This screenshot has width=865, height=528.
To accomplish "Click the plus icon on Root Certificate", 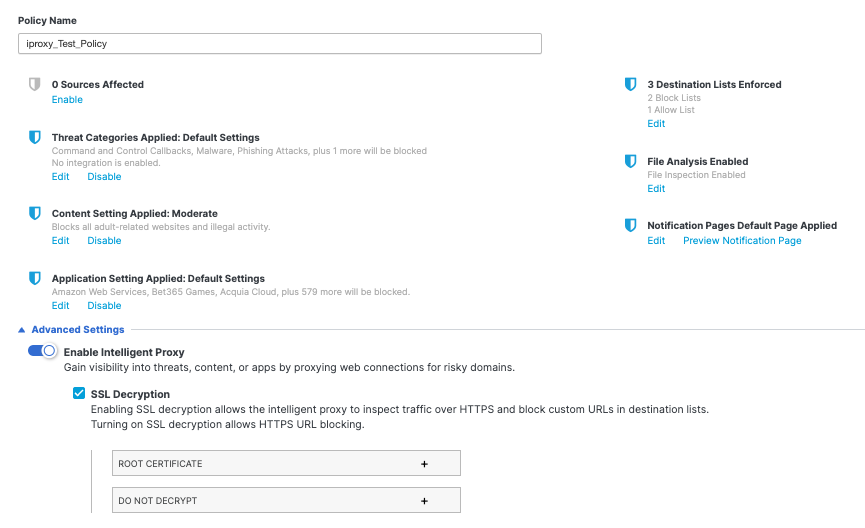I will click(424, 464).
